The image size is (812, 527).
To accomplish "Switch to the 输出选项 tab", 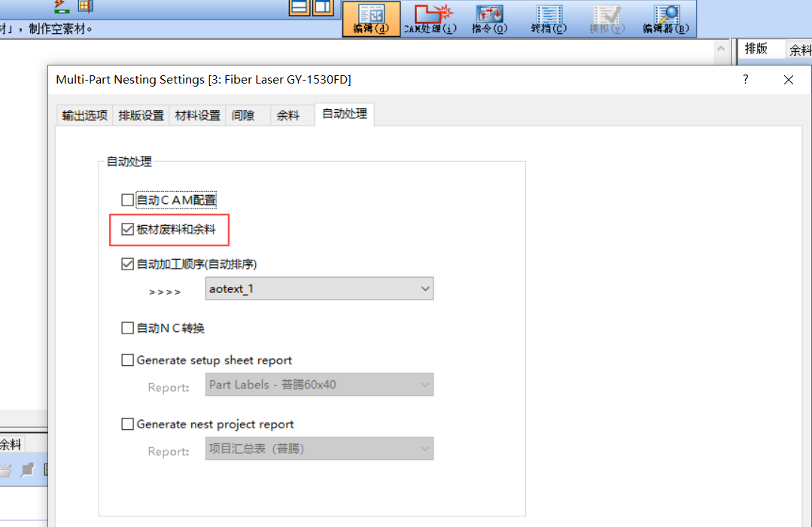I will coord(85,115).
